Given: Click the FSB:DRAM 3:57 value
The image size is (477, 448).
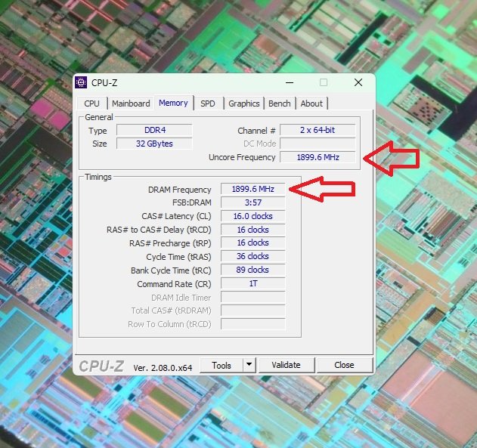Looking at the screenshot, I should click(252, 202).
